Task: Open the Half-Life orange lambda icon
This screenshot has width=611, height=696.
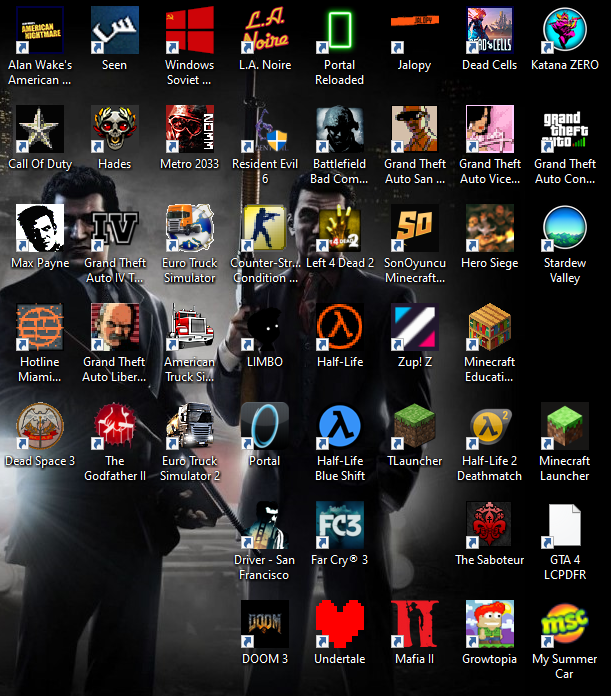Action: [339, 328]
